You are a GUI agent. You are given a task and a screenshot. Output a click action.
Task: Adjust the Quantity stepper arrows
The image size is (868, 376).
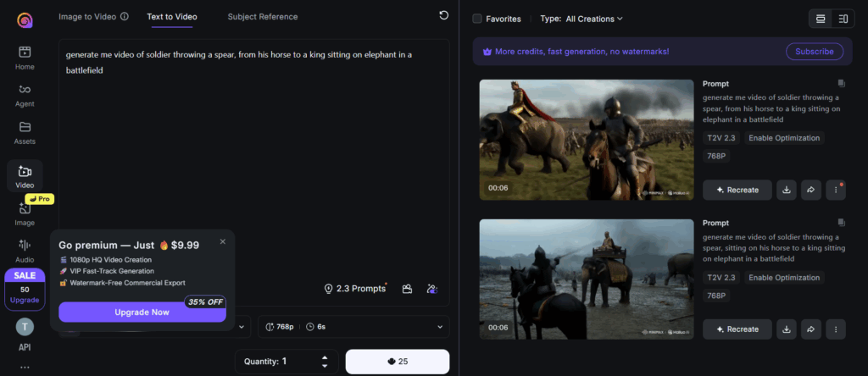point(325,362)
